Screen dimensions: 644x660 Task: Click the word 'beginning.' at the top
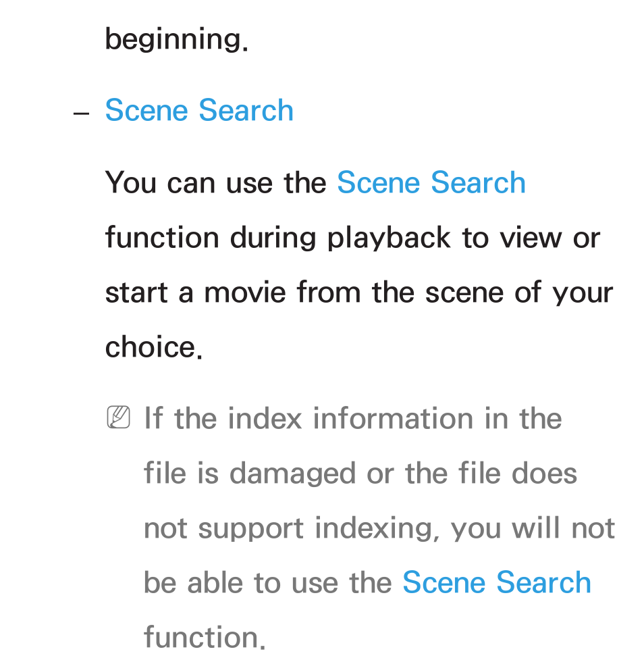pyautogui.click(x=177, y=40)
